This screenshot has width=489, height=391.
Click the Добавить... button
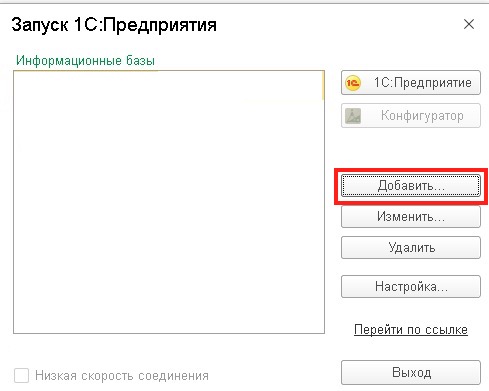411,185
